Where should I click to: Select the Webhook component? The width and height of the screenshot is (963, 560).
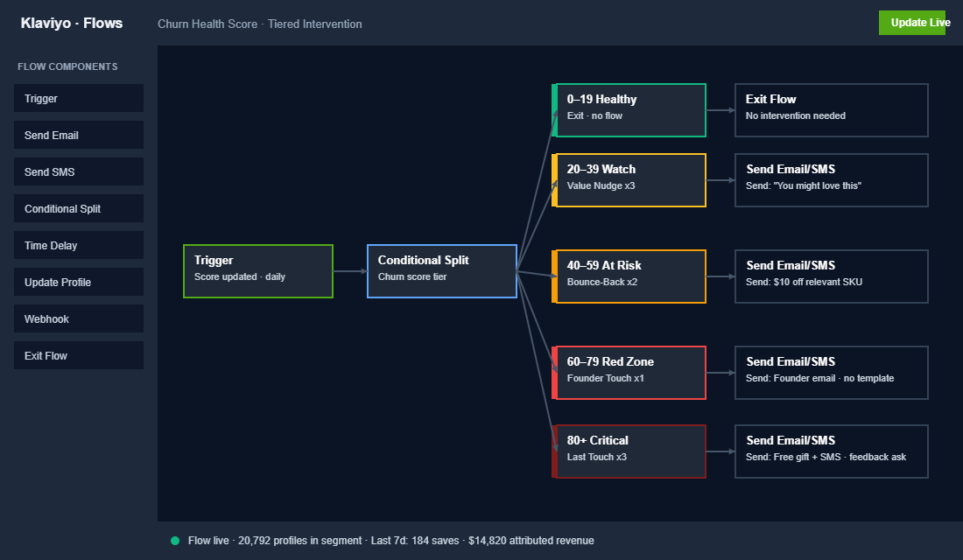point(79,318)
